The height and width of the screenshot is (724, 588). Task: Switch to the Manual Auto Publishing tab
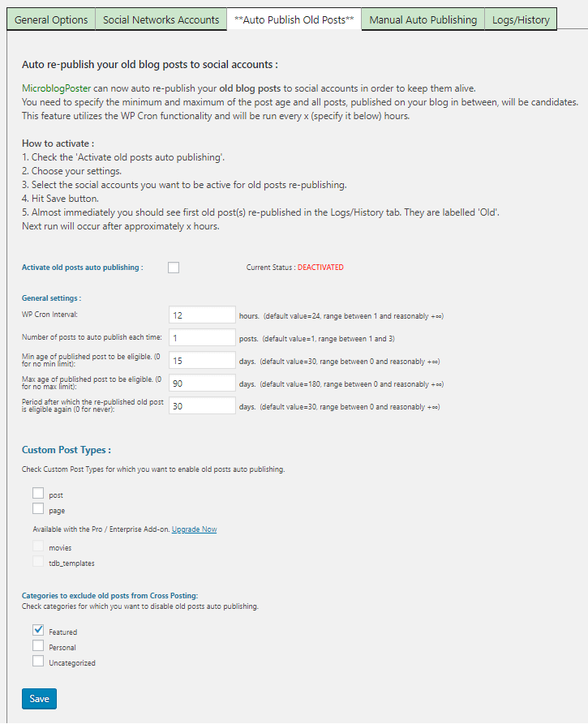point(422,19)
